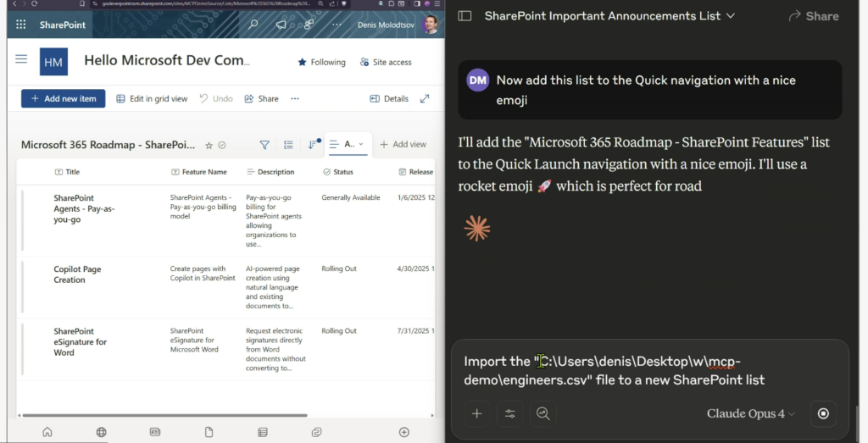Open the globe sites icon in bottom bar
The image size is (868, 443).
click(102, 433)
